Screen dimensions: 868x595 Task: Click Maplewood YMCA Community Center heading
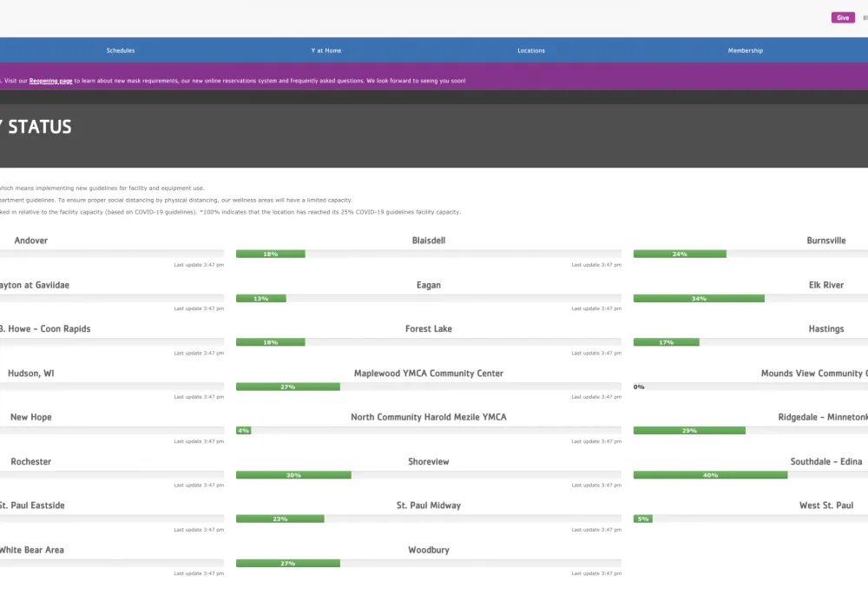click(429, 374)
